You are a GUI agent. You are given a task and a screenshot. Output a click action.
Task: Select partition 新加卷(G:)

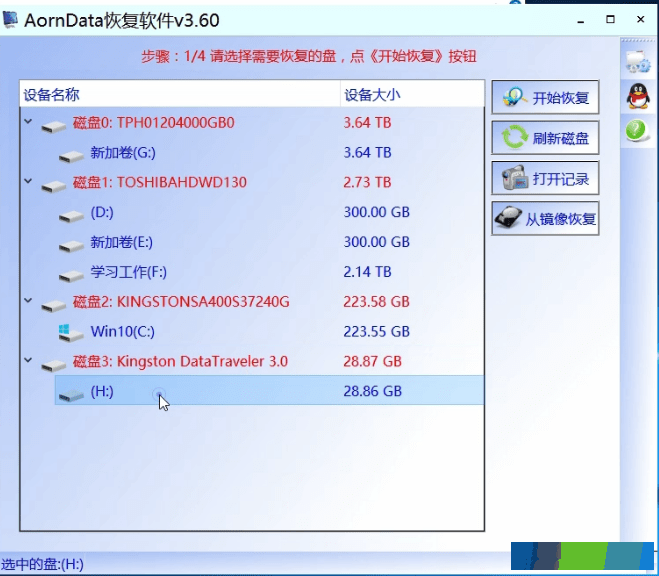123,153
